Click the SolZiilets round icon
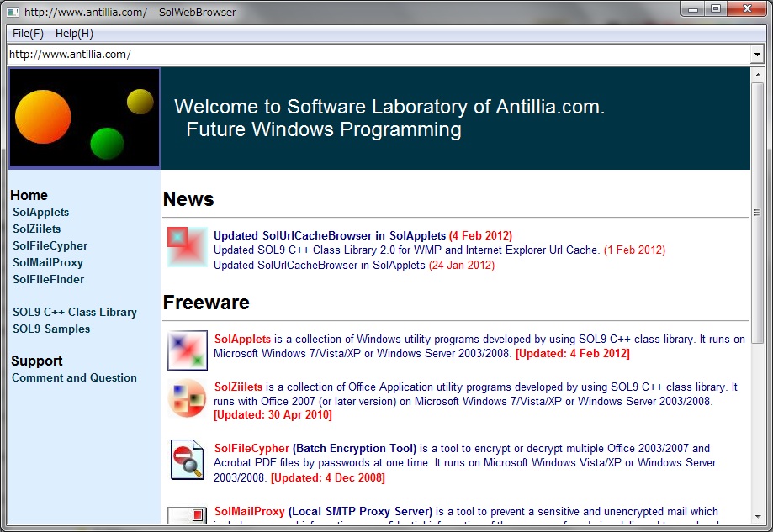773x532 pixels. 188,398
